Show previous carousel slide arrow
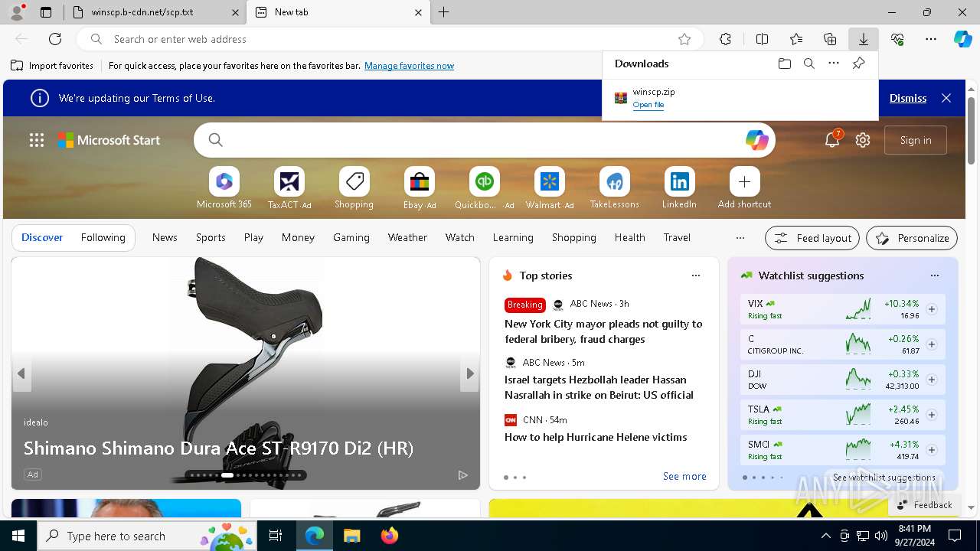 21,373
